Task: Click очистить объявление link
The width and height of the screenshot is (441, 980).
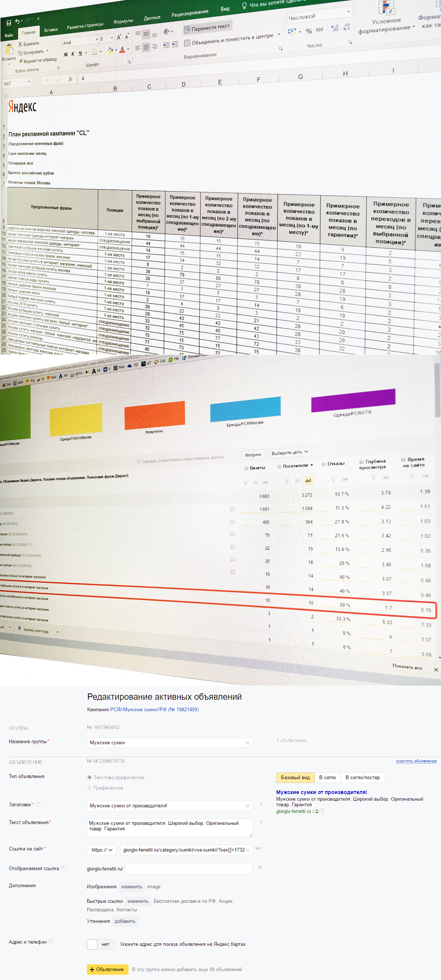Action: click(416, 761)
